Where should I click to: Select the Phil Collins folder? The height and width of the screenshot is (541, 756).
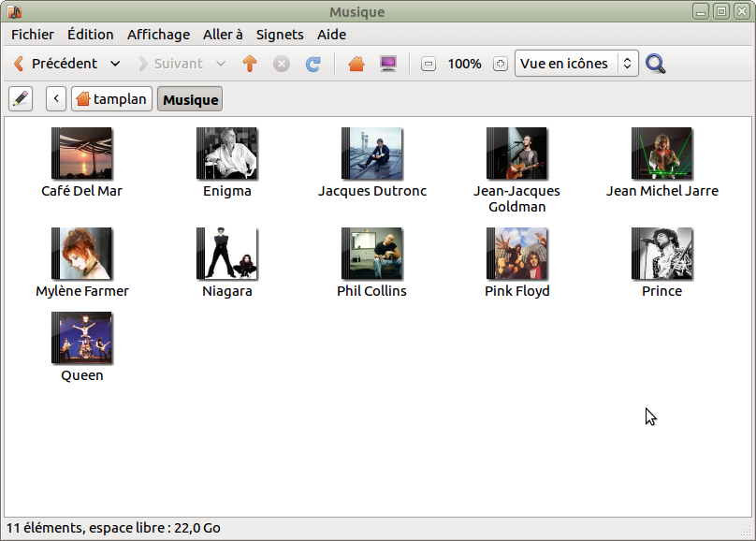pyautogui.click(x=371, y=263)
